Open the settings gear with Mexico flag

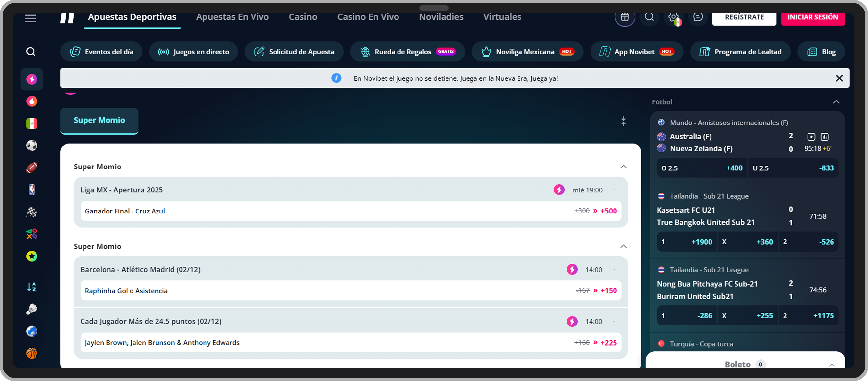(x=673, y=17)
